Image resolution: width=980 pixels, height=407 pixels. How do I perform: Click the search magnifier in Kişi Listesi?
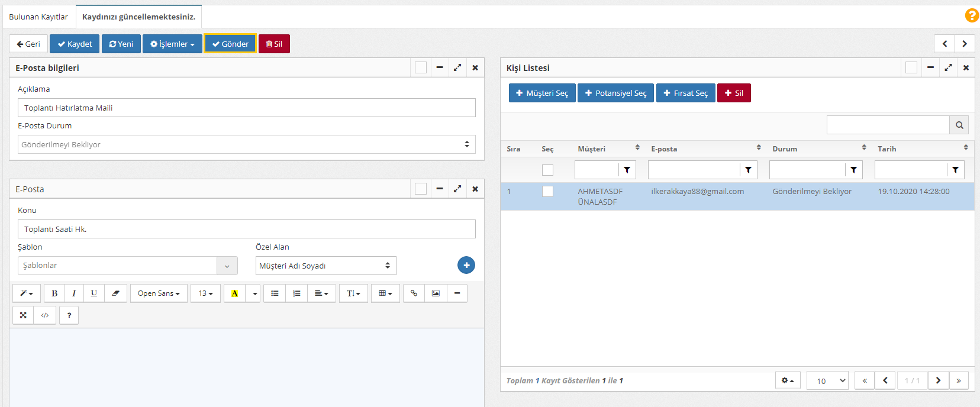(x=959, y=125)
